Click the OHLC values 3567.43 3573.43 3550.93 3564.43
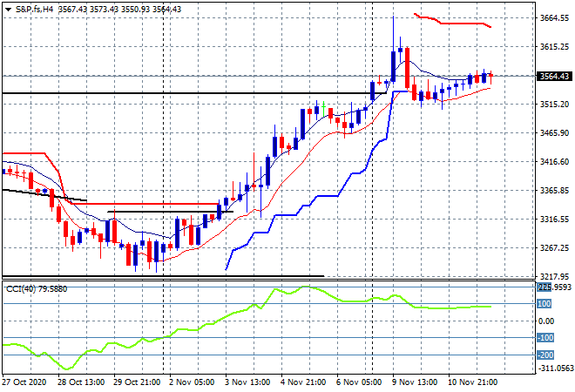Image resolution: width=575 pixels, height=392 pixels. pyautogui.click(x=119, y=10)
